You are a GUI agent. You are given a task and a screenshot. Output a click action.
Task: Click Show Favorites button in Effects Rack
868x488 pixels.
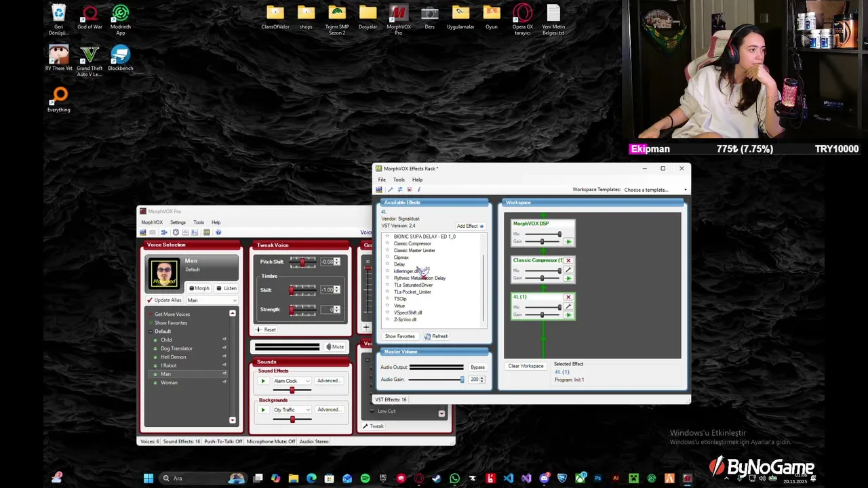tap(399, 336)
